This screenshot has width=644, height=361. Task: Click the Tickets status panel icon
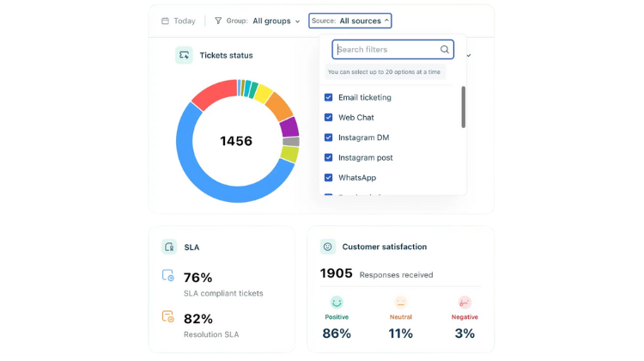click(x=184, y=55)
